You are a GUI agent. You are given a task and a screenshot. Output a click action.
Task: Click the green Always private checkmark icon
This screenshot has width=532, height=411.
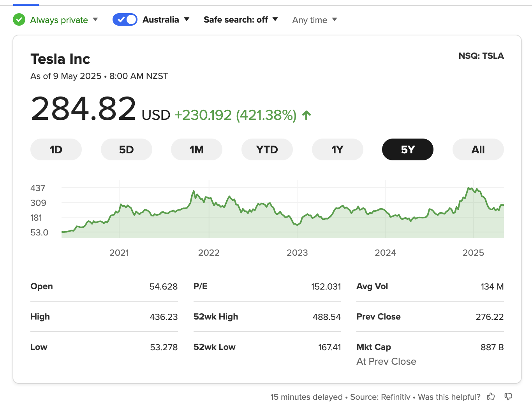19,19
